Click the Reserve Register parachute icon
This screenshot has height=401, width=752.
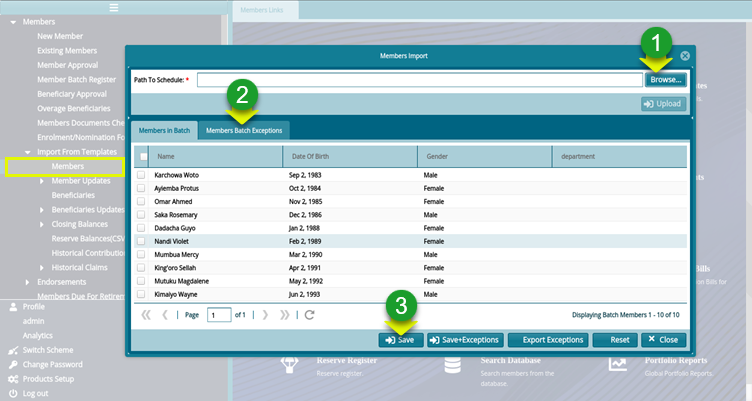[x=290, y=365]
